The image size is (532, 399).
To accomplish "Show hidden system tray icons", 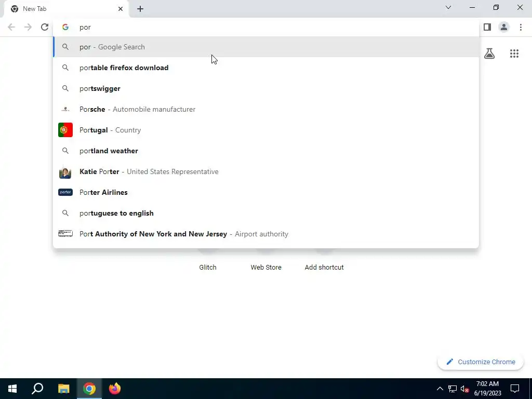I will coord(440,389).
